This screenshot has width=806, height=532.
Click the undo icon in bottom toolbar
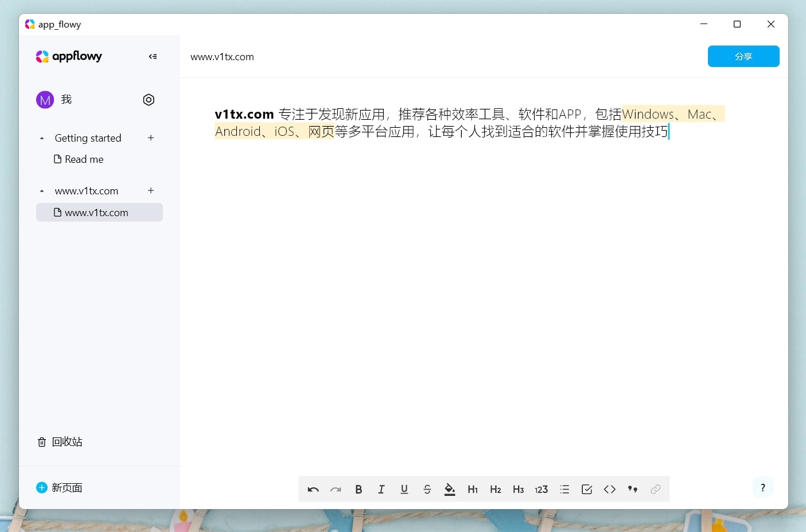[313, 489]
